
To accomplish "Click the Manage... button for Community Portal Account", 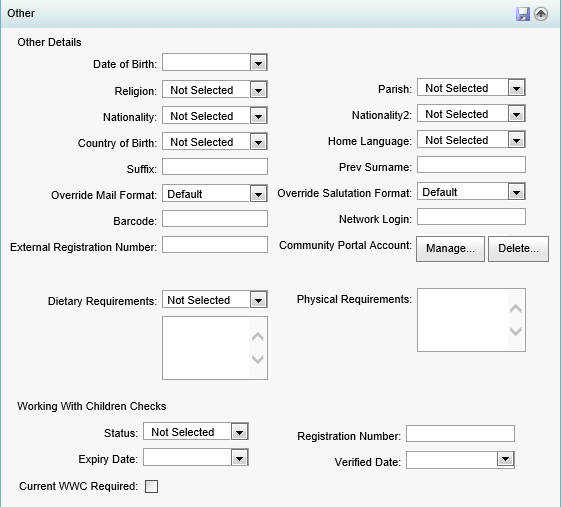I will [x=450, y=248].
